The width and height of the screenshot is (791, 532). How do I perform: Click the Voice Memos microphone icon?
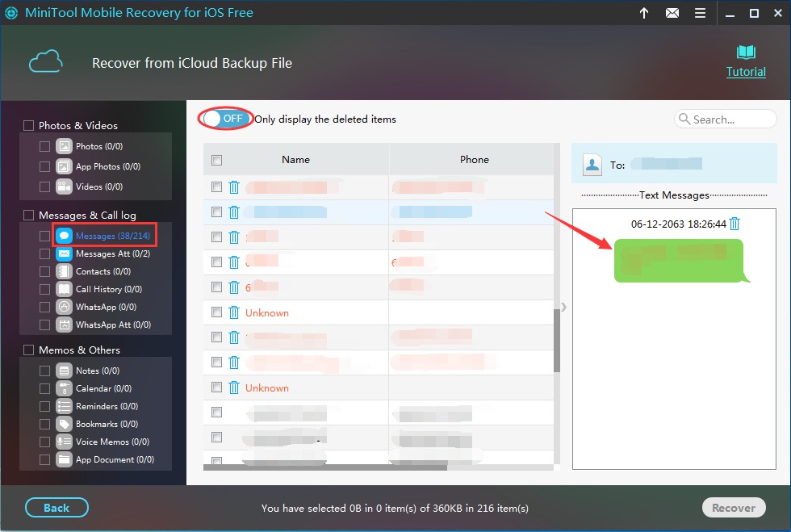(x=64, y=442)
